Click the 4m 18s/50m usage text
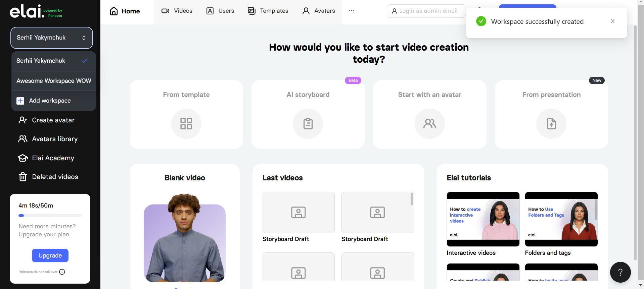644x289 pixels. pyautogui.click(x=36, y=206)
